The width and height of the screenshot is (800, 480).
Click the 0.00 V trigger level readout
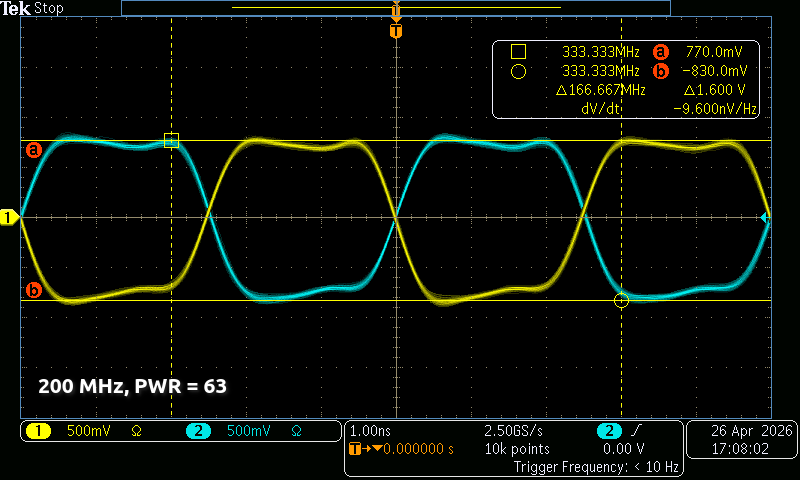(620, 449)
